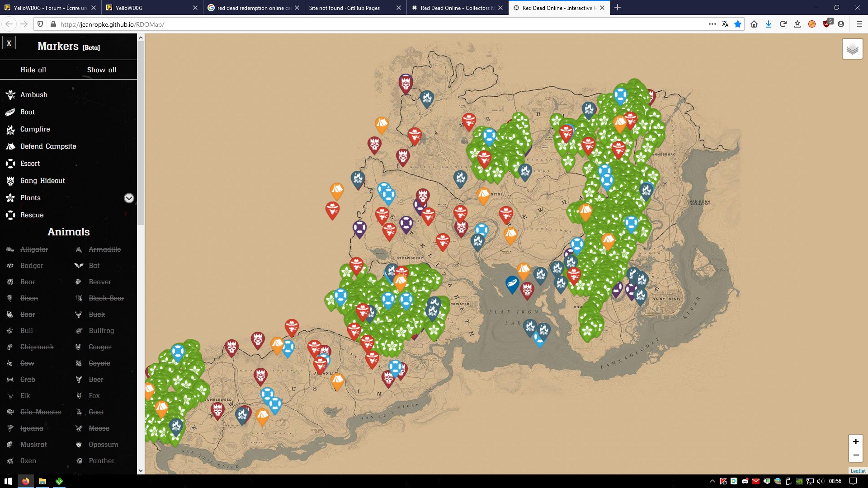The image size is (868, 488).
Task: Open Firefox downloads panel
Action: click(x=769, y=24)
